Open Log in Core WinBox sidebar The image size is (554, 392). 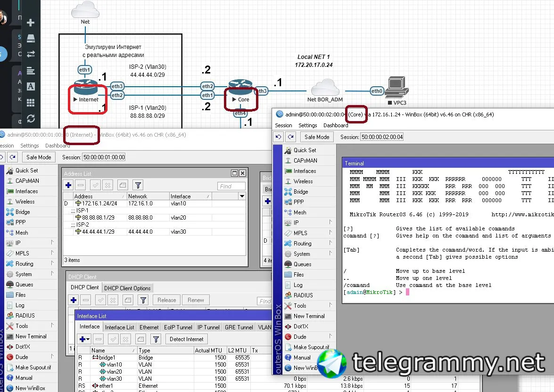pyautogui.click(x=298, y=285)
